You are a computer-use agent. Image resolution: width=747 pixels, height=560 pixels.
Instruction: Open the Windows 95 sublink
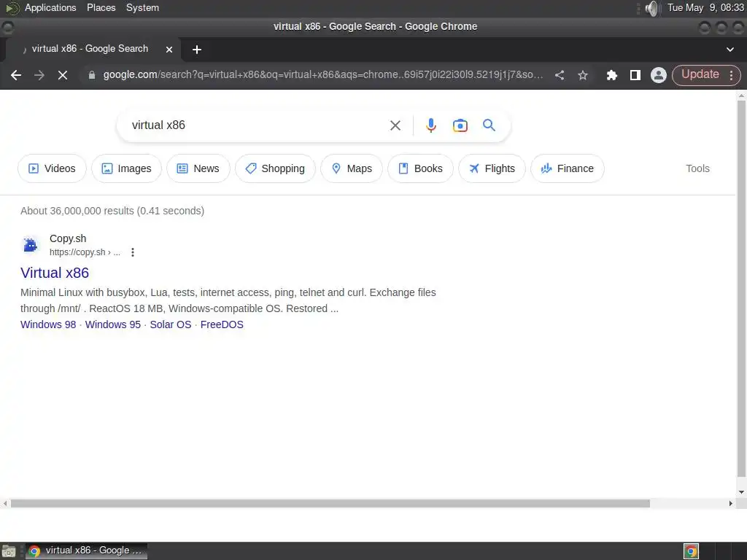pos(113,324)
